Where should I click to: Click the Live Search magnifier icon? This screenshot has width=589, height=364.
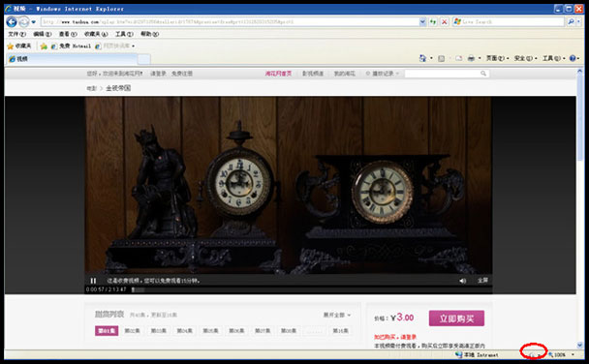click(x=571, y=22)
